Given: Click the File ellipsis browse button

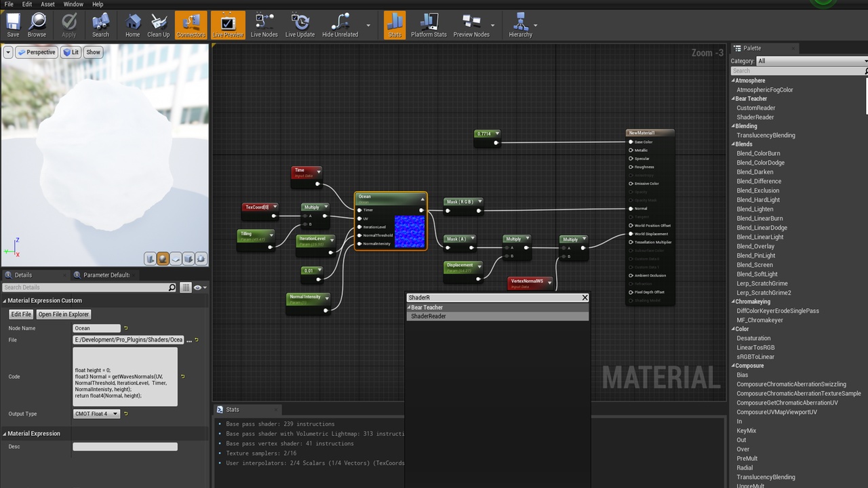Looking at the screenshot, I should coord(189,340).
